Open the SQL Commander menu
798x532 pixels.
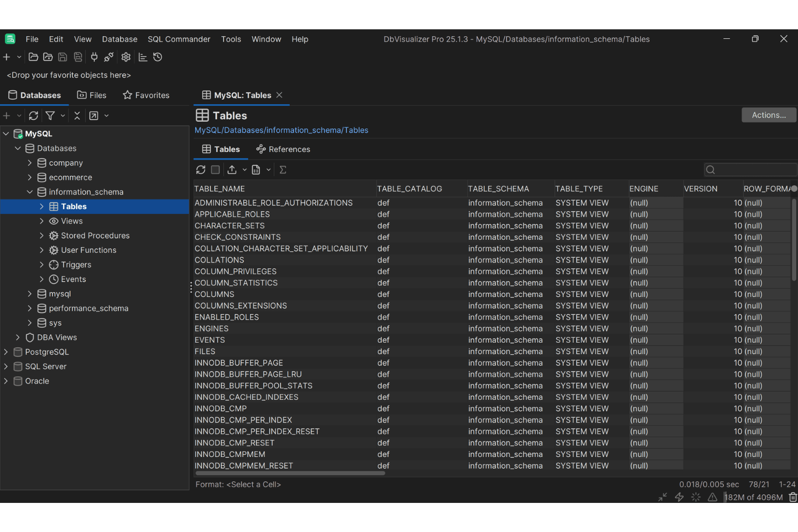click(x=179, y=39)
